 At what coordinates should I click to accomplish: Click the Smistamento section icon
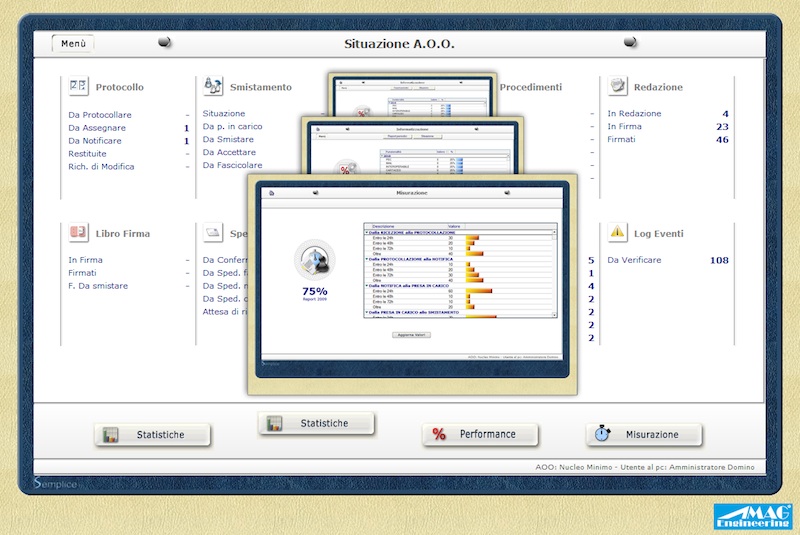212,87
